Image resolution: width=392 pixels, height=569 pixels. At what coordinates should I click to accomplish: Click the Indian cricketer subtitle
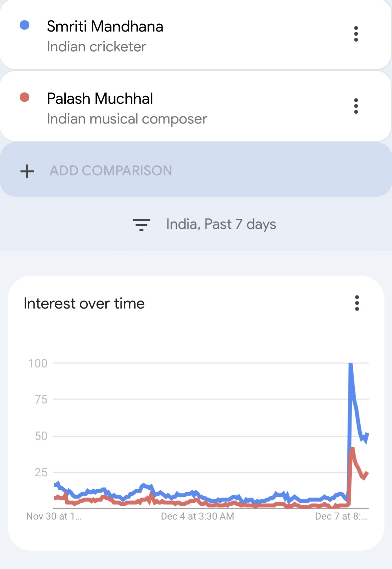pos(97,47)
